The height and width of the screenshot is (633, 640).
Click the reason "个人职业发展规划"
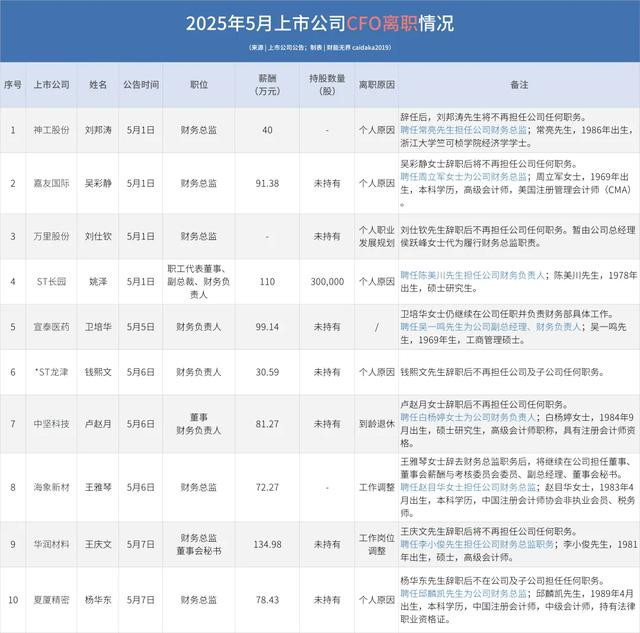pos(377,236)
